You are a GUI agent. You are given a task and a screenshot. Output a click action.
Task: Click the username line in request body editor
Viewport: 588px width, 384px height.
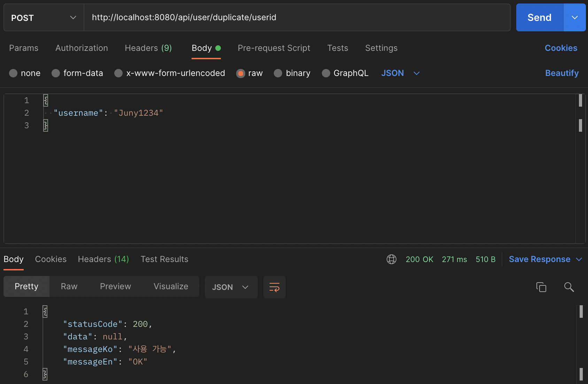pos(108,113)
